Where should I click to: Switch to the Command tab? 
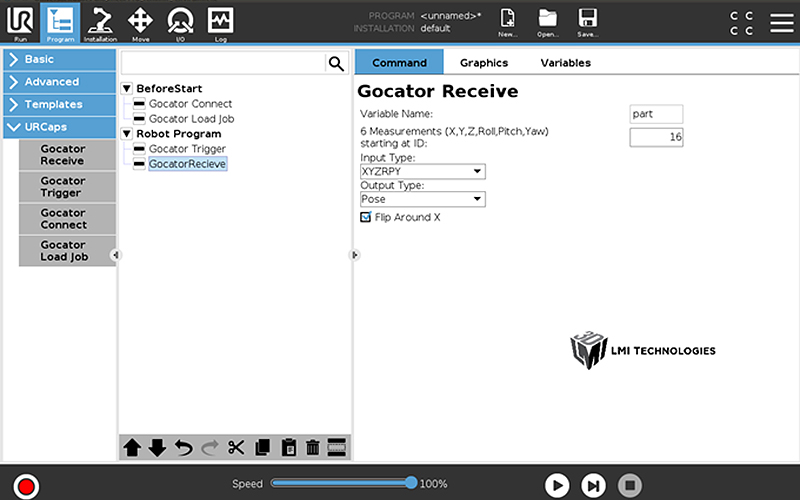click(399, 63)
